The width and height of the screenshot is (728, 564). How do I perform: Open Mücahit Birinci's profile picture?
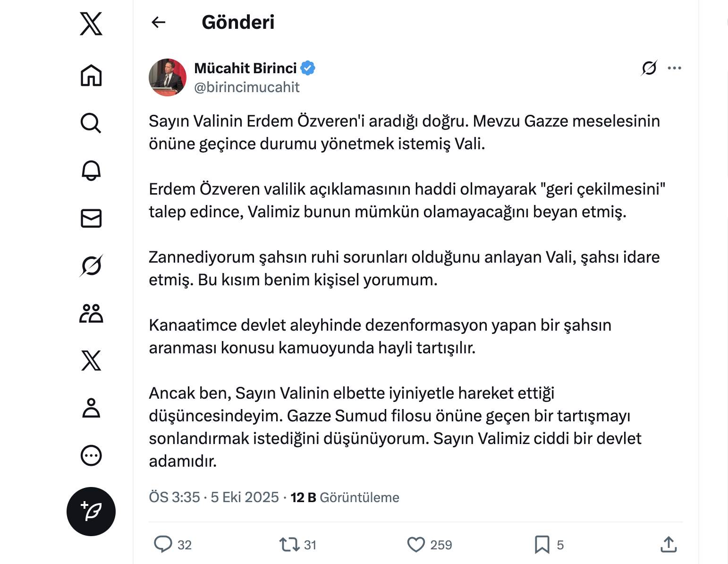click(x=168, y=77)
